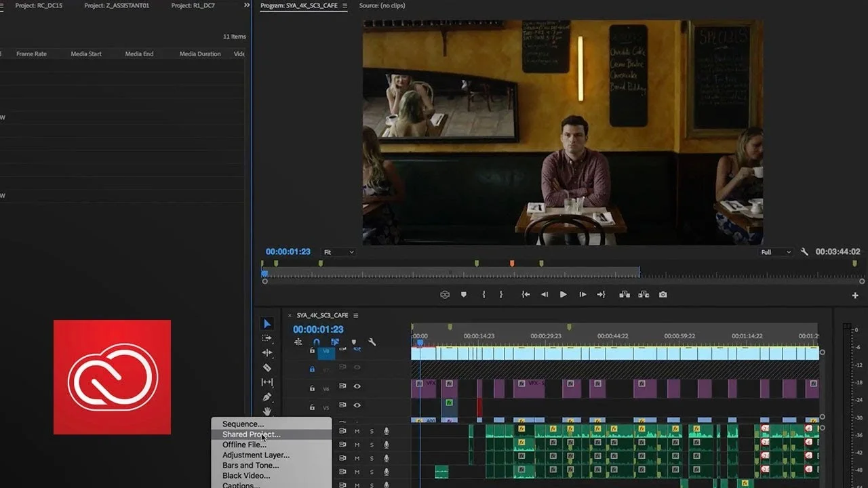This screenshot has height=488, width=868.
Task: Click the Media Duration column header
Action: coord(200,54)
